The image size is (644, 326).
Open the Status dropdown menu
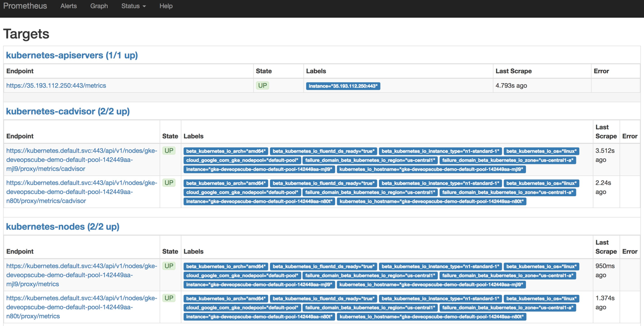pos(133,6)
